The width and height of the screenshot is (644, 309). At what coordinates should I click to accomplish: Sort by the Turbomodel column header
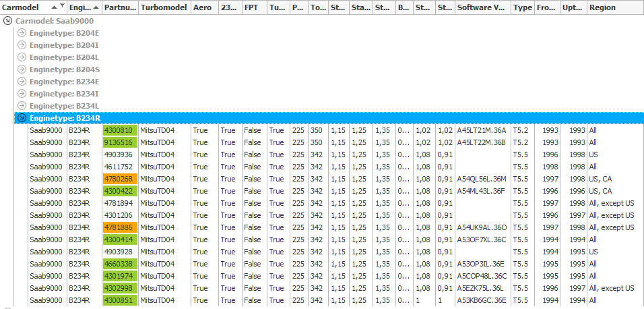pyautogui.click(x=164, y=7)
